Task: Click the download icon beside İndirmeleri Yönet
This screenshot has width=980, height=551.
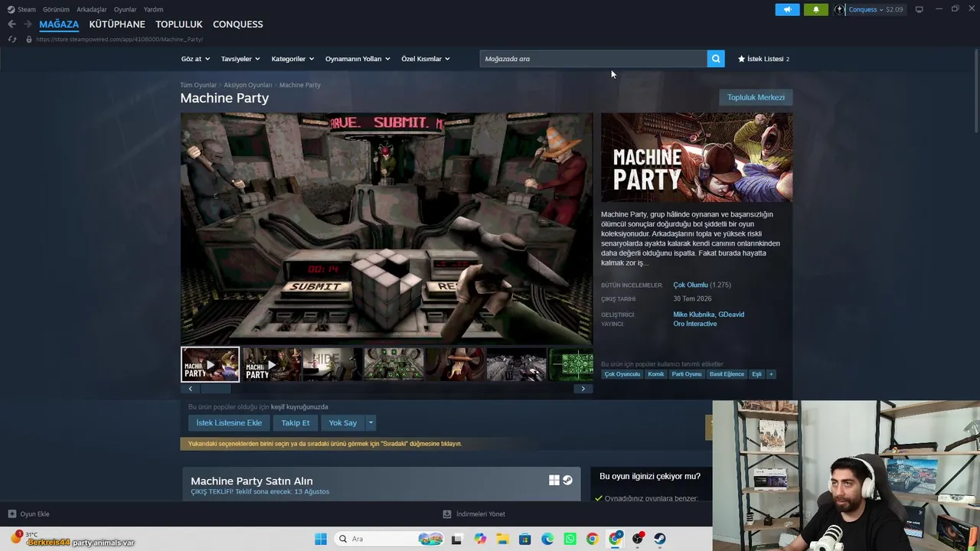Action: coord(447,514)
